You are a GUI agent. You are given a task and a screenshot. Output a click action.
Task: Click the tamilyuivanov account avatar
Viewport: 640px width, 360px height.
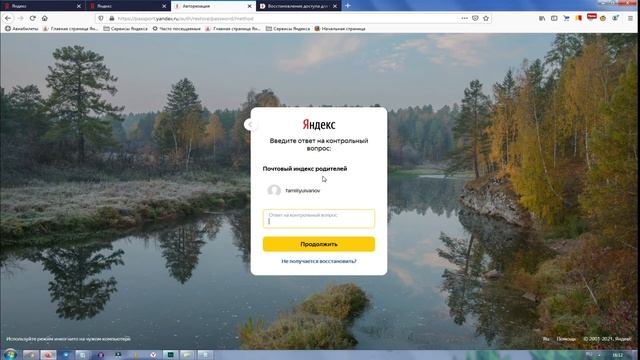tap(274, 190)
